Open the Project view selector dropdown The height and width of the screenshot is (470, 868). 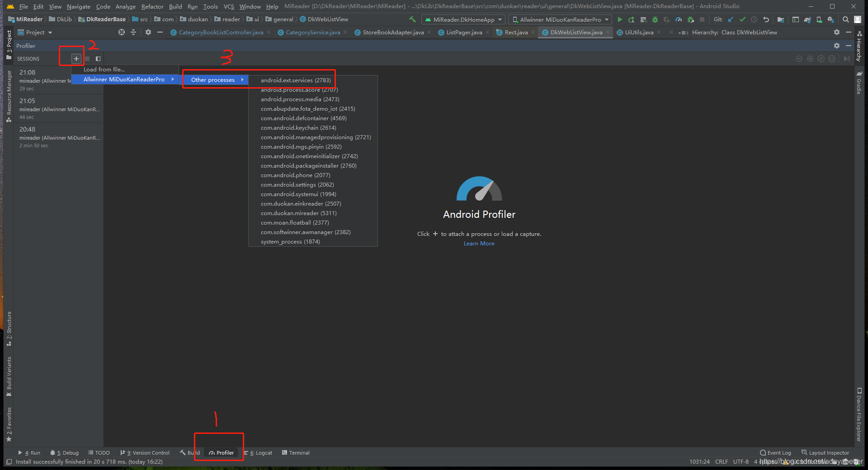click(x=35, y=33)
